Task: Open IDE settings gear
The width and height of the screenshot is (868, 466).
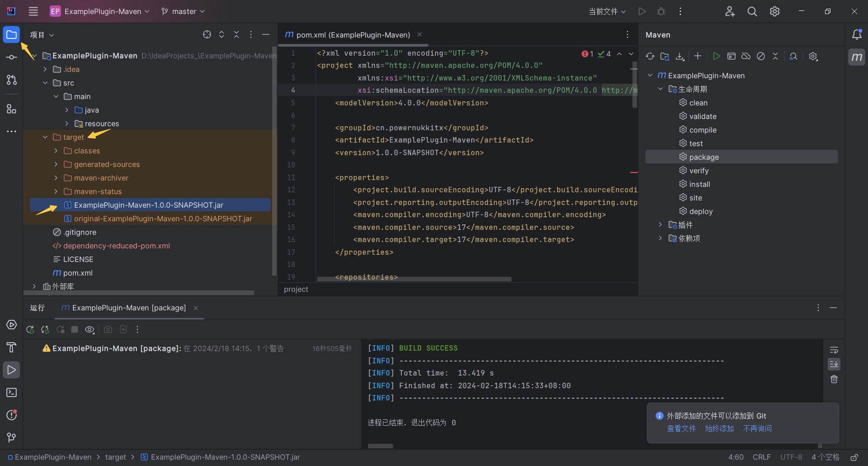Action: tap(775, 11)
